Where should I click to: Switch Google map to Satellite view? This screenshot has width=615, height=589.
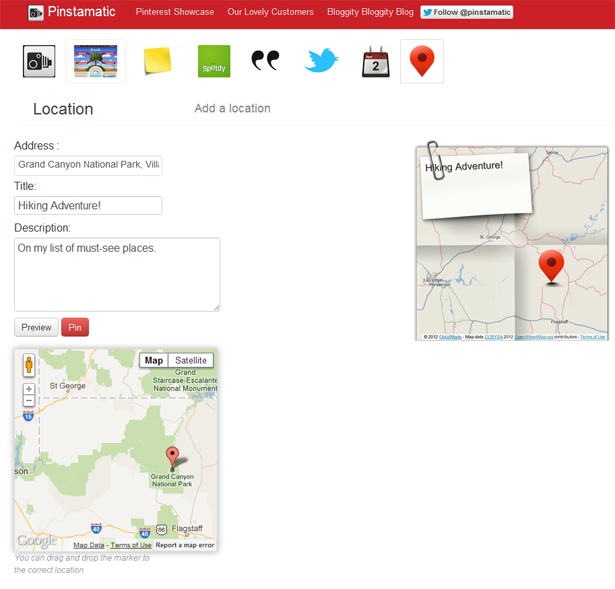[191, 360]
